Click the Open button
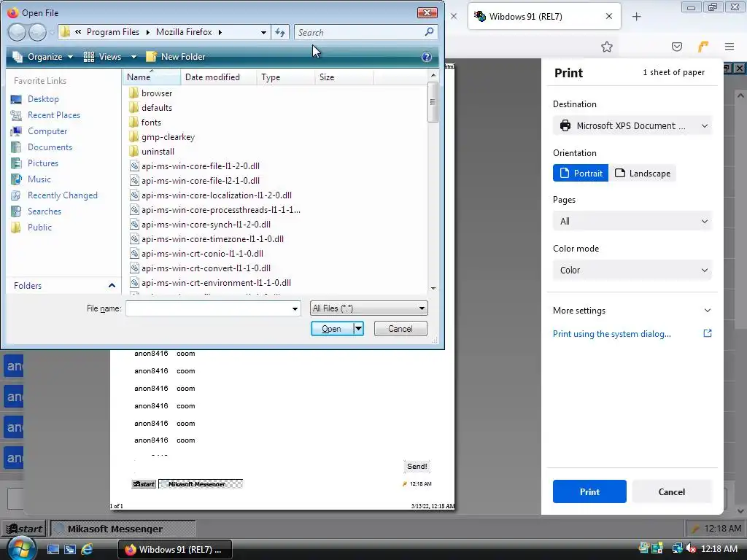Image resolution: width=747 pixels, height=560 pixels. point(332,329)
